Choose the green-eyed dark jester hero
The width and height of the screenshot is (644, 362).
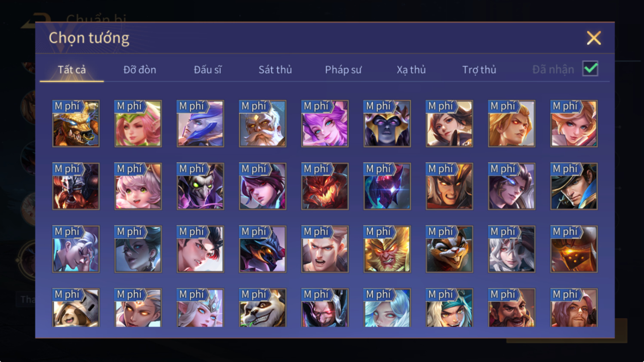[200, 186]
